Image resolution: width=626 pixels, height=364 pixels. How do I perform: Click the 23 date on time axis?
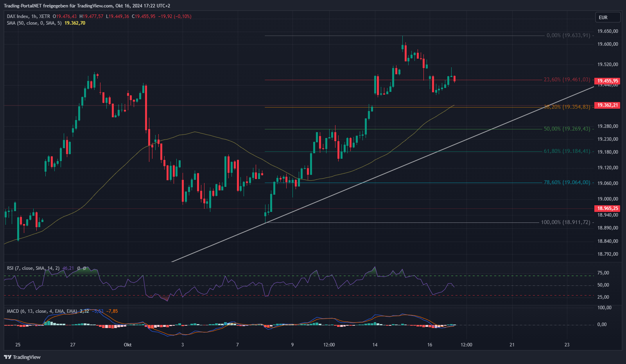pos(567,345)
